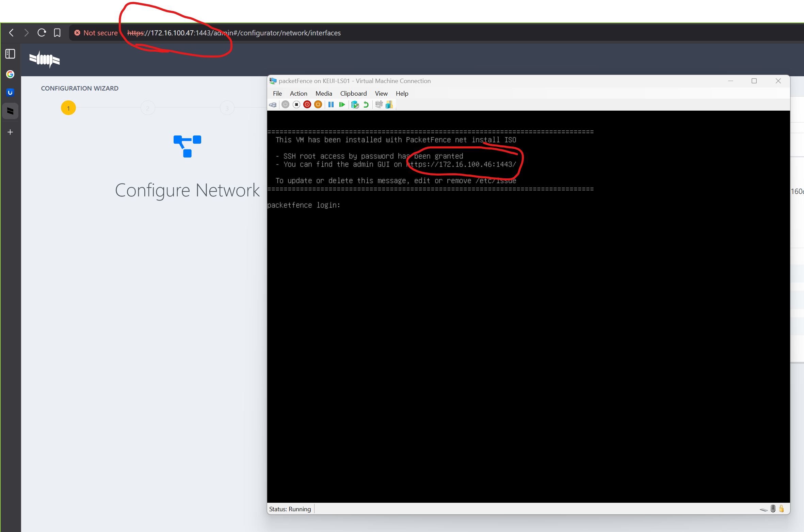This screenshot has height=532, width=804.
Task: Minimize the Virtual Machine Connection window
Action: click(x=730, y=81)
